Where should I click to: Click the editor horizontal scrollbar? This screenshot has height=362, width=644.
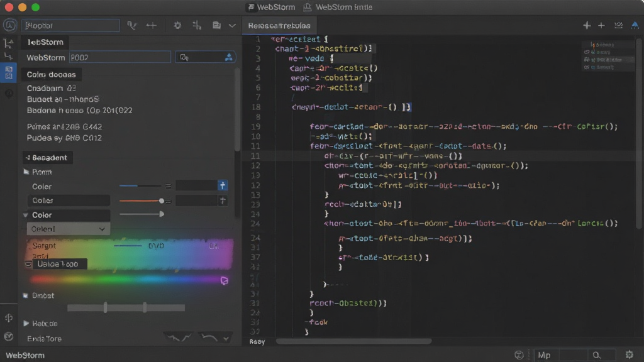[353, 341]
